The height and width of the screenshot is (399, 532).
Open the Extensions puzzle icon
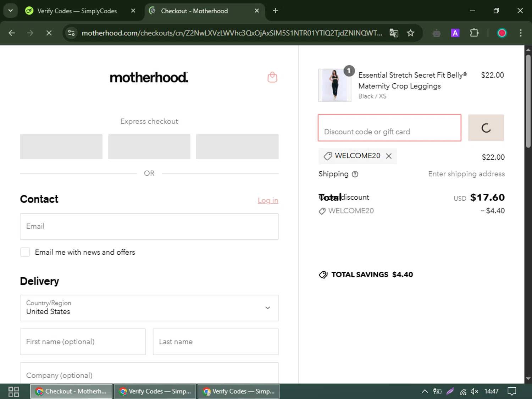click(474, 33)
